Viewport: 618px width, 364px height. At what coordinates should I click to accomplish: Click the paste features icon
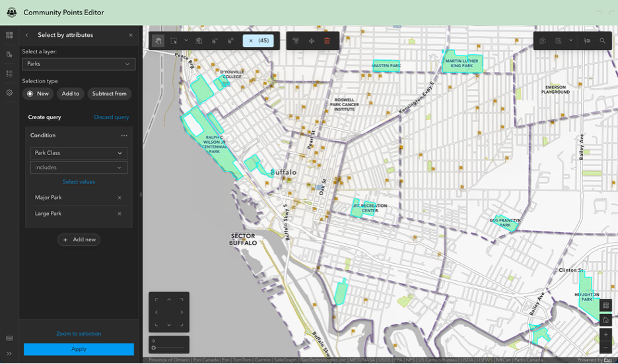(558, 41)
